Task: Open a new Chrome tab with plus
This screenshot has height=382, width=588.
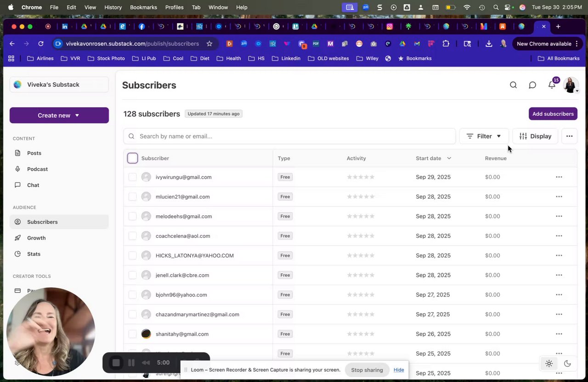Action: [x=558, y=26]
